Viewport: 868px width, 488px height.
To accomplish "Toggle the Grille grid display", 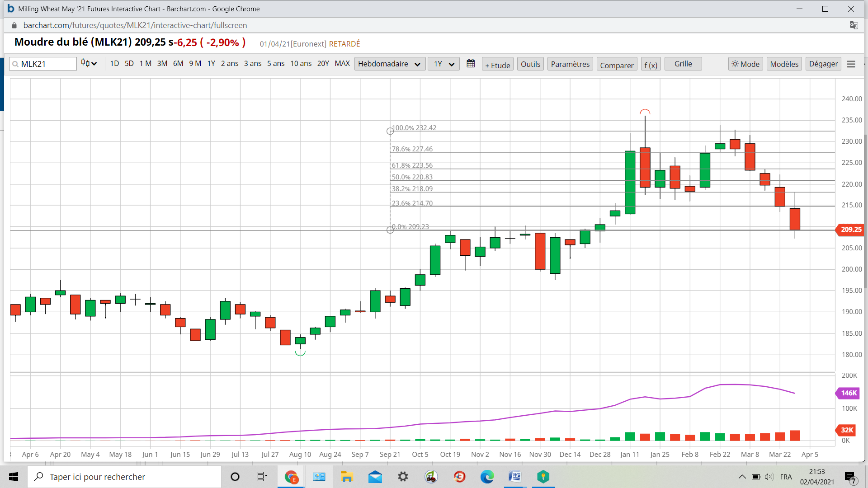I will pos(683,64).
